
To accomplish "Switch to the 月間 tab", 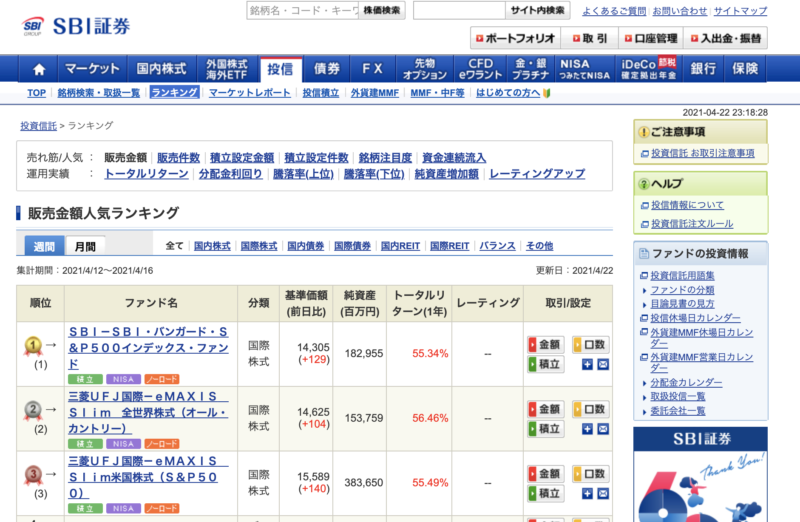I will (85, 246).
